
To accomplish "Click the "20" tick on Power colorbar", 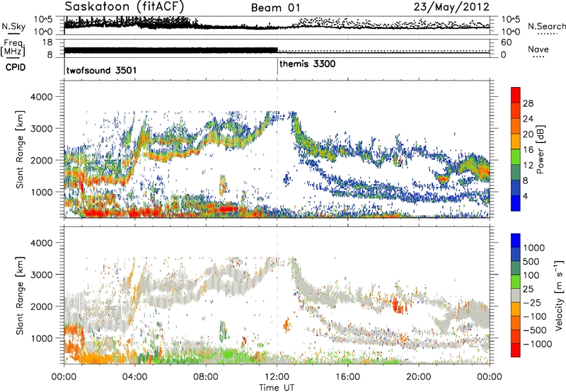I will click(x=528, y=134).
